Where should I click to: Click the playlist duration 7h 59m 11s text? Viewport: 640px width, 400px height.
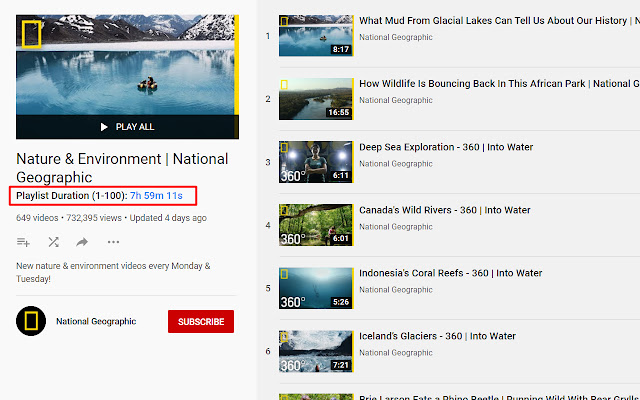tap(156, 195)
